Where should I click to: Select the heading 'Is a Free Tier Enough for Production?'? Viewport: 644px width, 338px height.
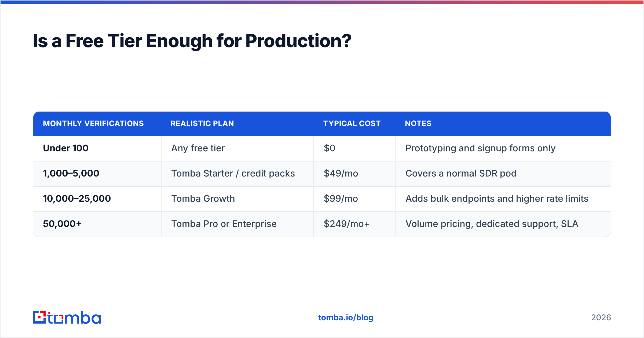pos(192,41)
